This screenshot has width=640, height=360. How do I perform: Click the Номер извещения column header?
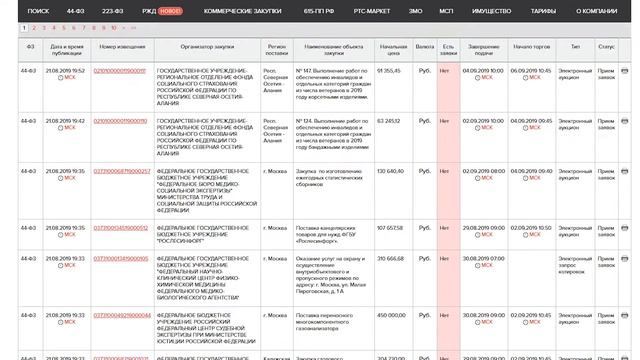(122, 50)
